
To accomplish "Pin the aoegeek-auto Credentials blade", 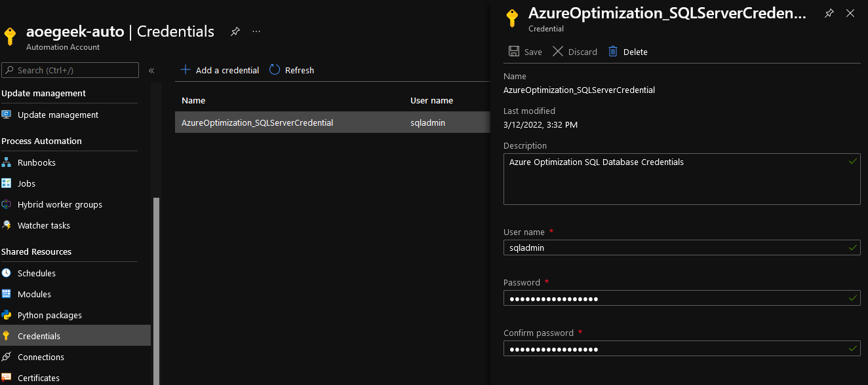I will click(235, 31).
